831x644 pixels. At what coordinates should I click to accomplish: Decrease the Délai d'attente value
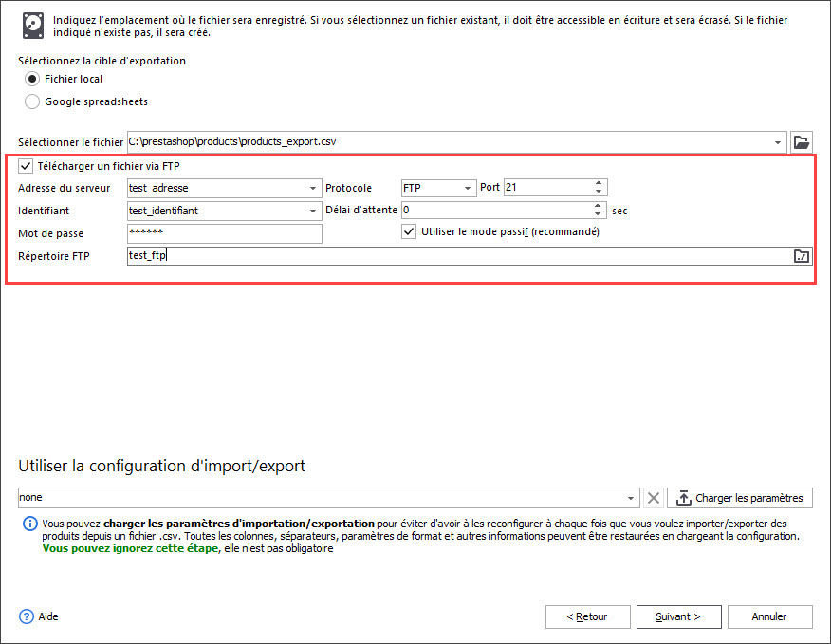598,215
